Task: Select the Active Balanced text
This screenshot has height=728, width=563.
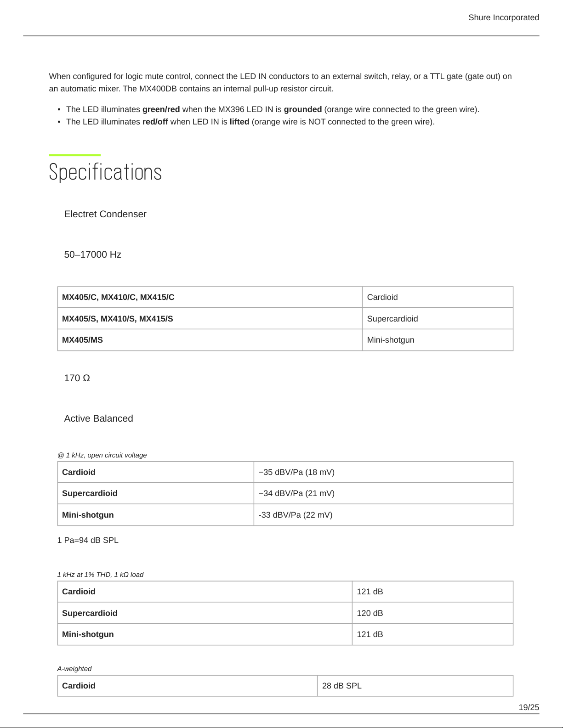Action: pos(98,418)
